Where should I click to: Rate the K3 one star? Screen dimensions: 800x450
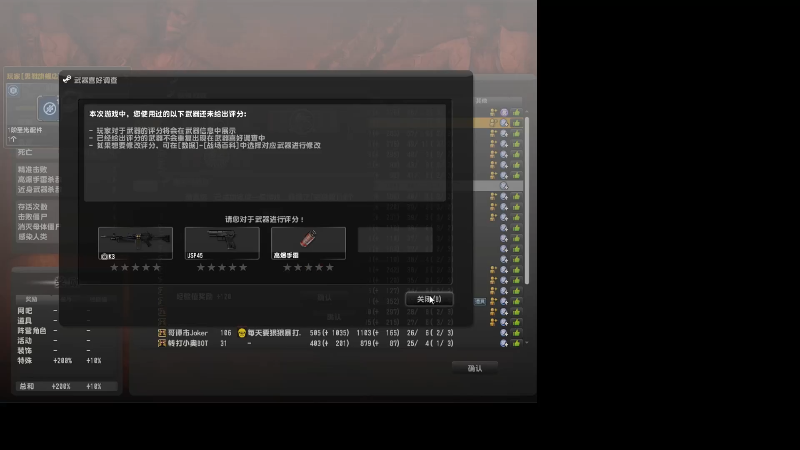114,267
